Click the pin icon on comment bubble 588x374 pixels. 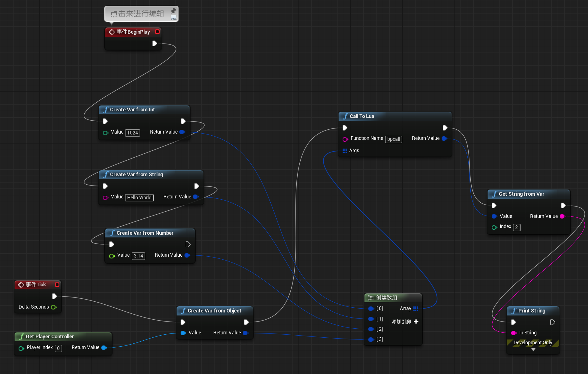[173, 11]
